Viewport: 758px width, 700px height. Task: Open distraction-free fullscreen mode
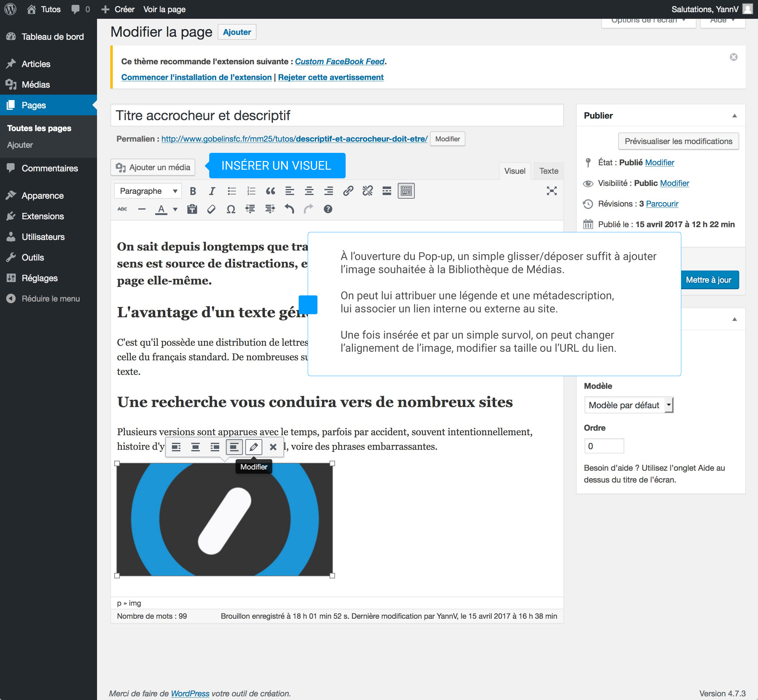pos(552,191)
